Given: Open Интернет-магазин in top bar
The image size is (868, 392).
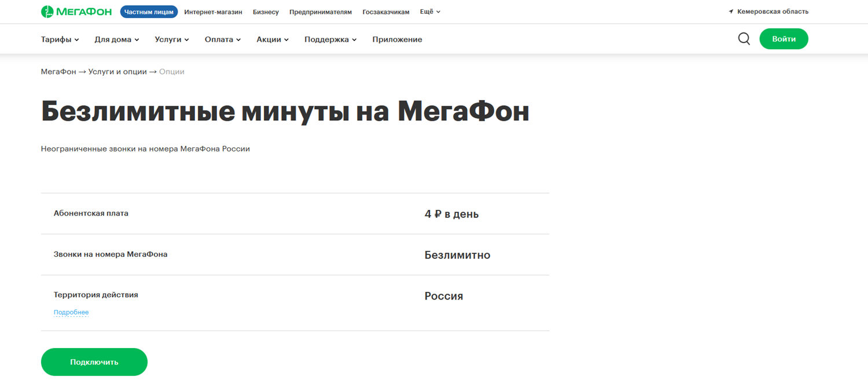Looking at the screenshot, I should [213, 12].
